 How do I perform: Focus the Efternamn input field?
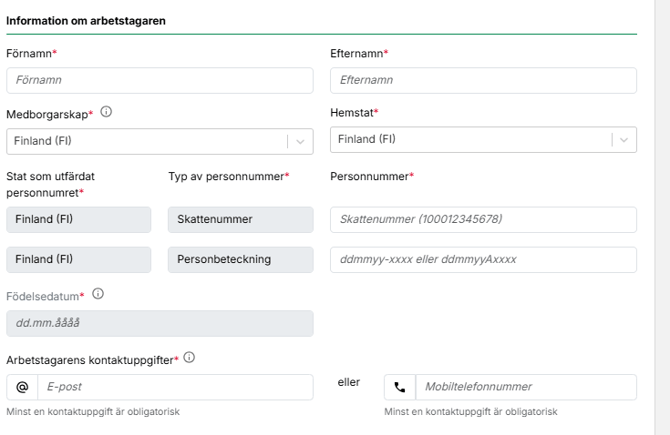click(483, 80)
